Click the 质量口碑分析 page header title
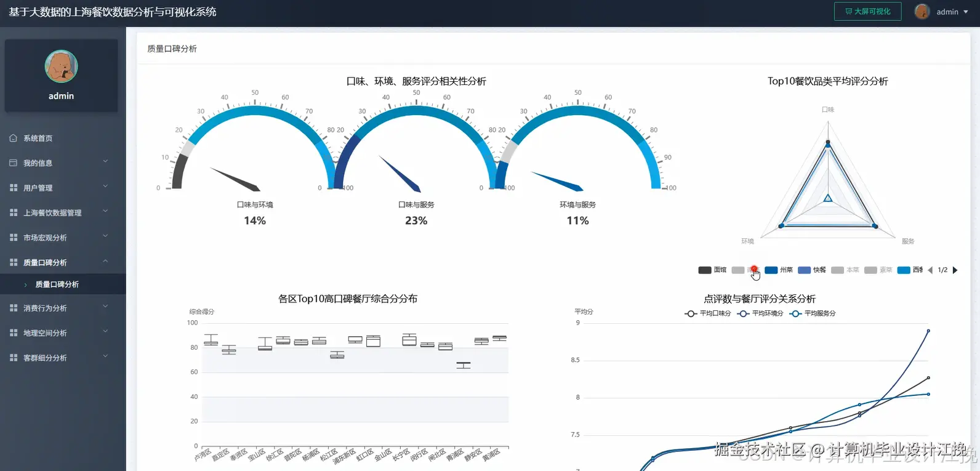This screenshot has height=471, width=980. coord(172,49)
